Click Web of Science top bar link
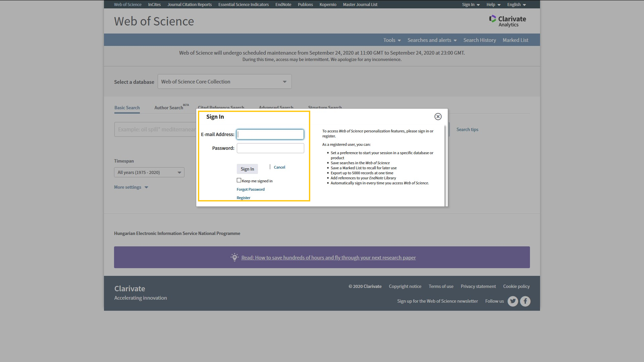The height and width of the screenshot is (362, 644). click(127, 5)
